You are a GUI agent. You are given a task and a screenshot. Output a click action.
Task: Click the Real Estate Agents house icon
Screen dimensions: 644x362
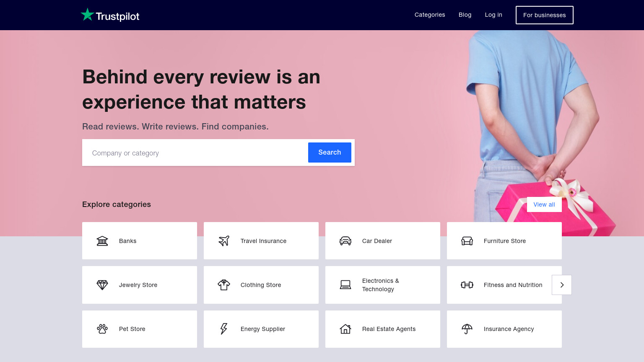click(345, 329)
